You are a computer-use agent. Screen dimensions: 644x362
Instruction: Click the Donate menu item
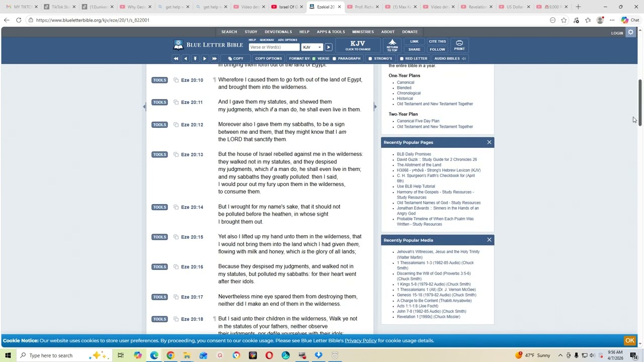[410, 32]
